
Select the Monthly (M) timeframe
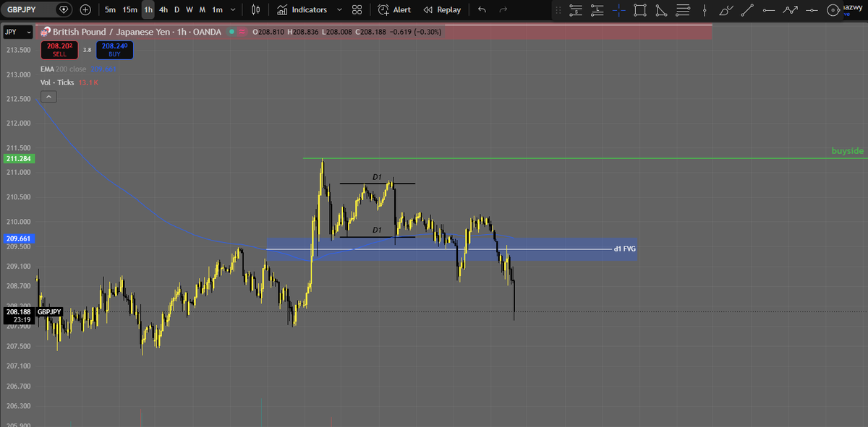tap(201, 10)
